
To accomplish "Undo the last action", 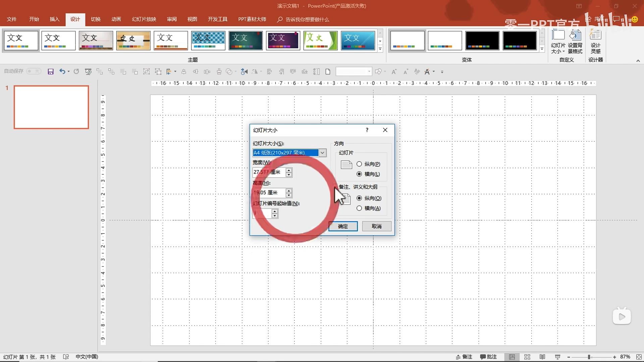I will (62, 71).
